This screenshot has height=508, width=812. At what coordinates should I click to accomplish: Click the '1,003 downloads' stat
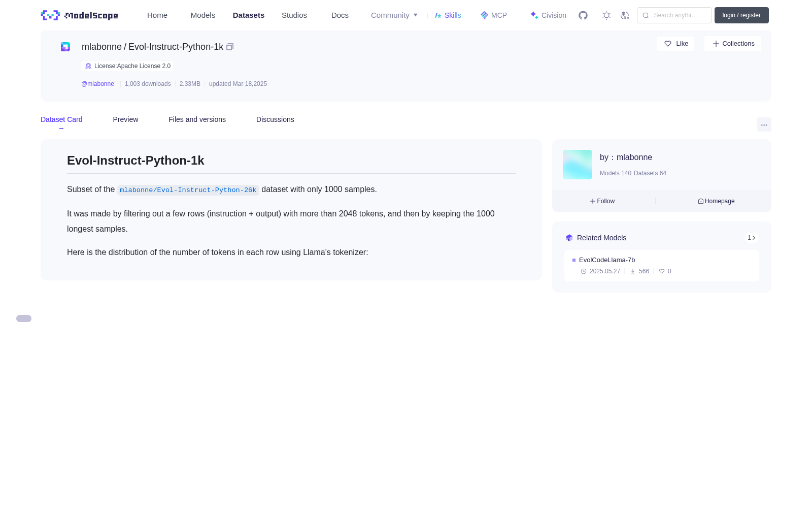click(x=148, y=84)
